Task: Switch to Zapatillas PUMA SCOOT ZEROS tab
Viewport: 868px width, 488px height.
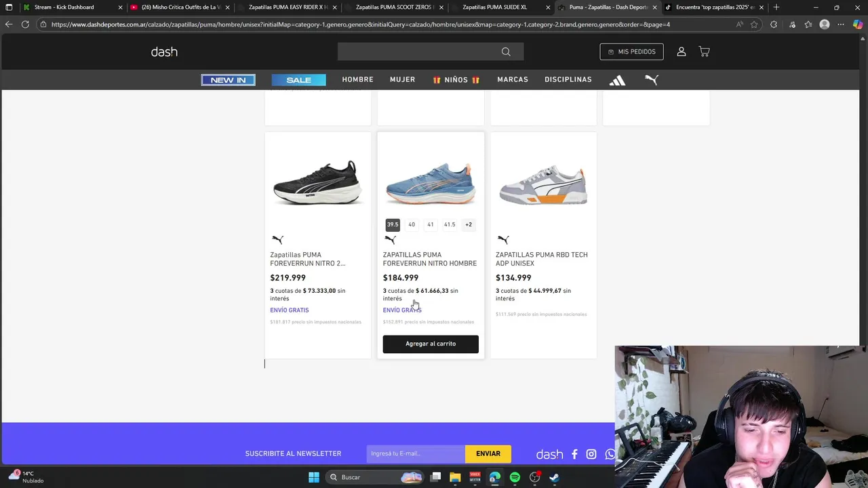Action: coord(395,7)
